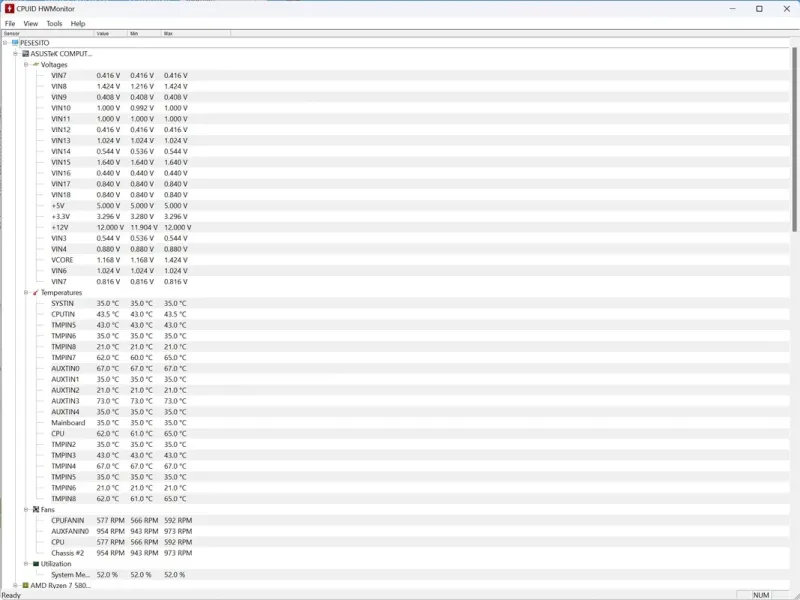
Task: Click VCORE max value 1.424 V
Action: [176, 260]
